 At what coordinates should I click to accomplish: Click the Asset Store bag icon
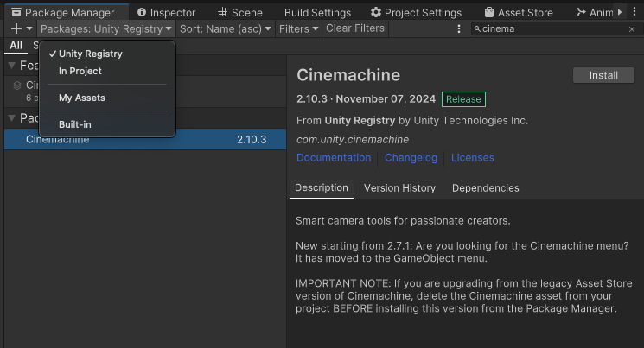click(x=488, y=12)
